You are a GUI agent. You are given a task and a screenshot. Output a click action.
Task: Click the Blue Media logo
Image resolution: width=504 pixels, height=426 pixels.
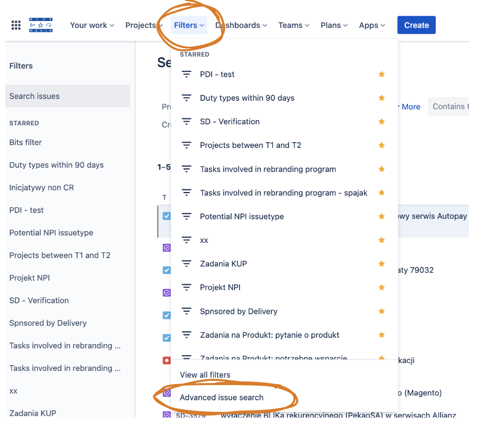[x=40, y=25]
